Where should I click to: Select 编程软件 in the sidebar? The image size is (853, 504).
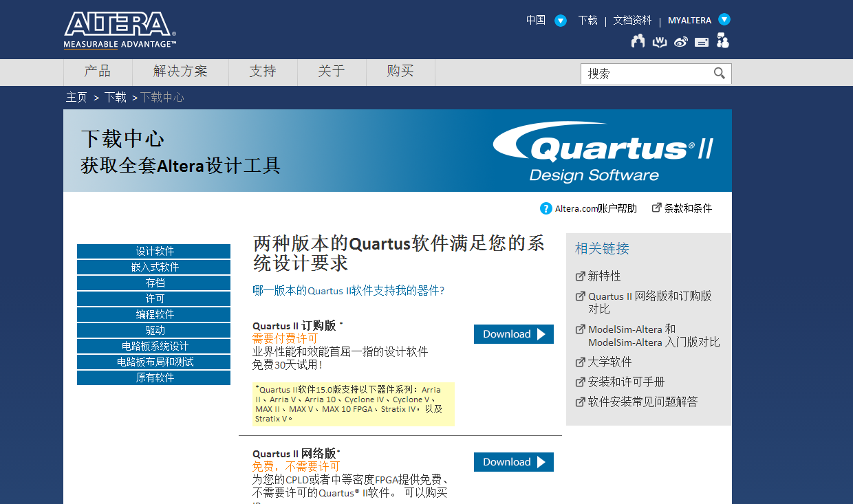154,314
